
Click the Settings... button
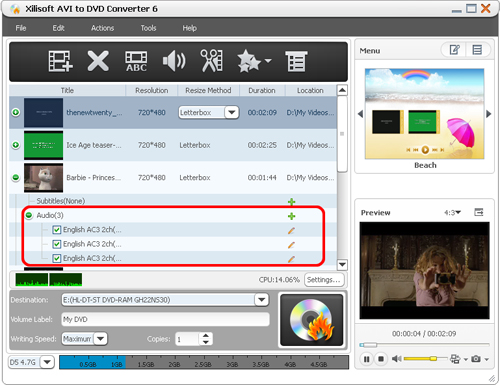coord(324,280)
